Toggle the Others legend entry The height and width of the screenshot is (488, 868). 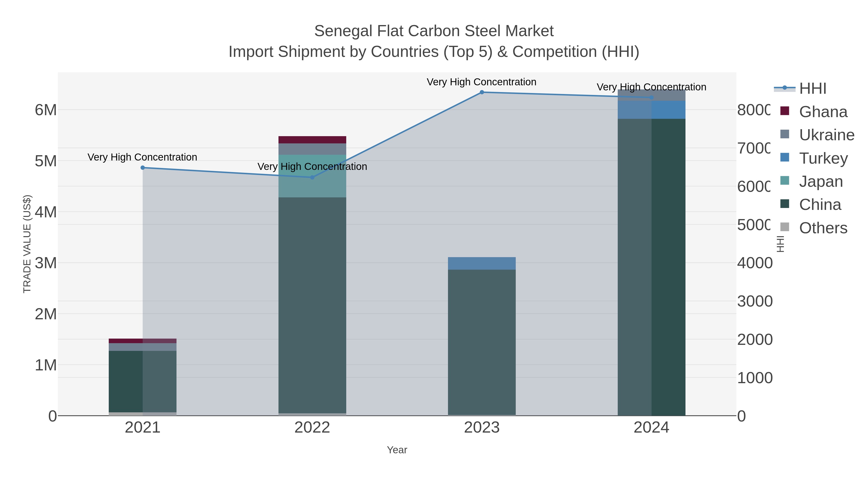click(814, 228)
